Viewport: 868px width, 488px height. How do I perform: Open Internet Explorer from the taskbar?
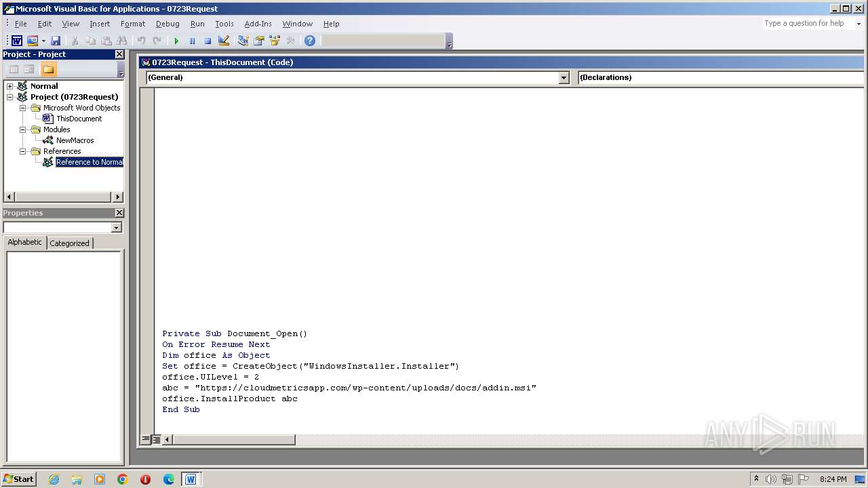point(54,479)
